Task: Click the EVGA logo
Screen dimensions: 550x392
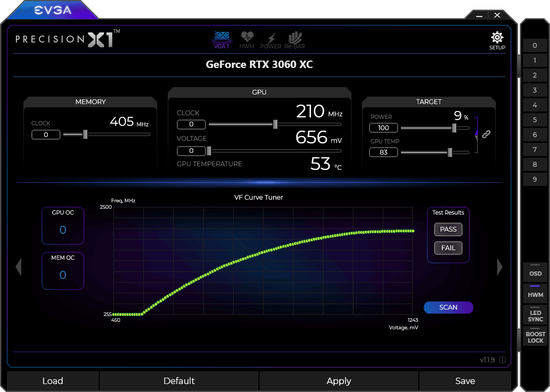Action: [x=53, y=10]
